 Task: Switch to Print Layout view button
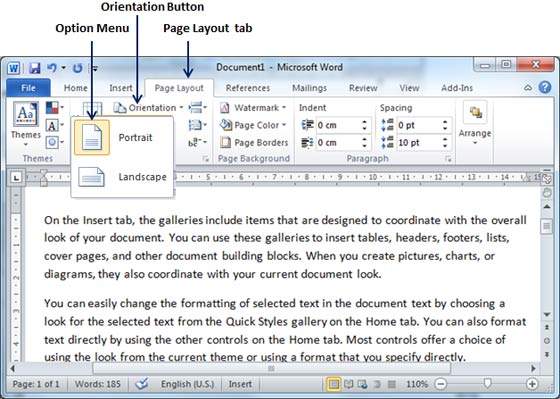(334, 384)
